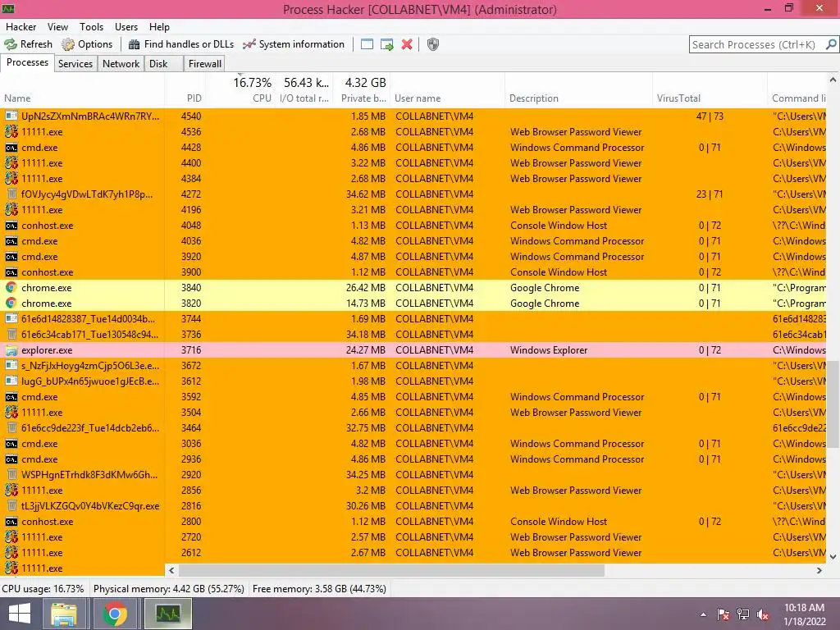The width and height of the screenshot is (840, 630).
Task: Click icon of cmd.exe PID 4428
Action: (x=11, y=148)
